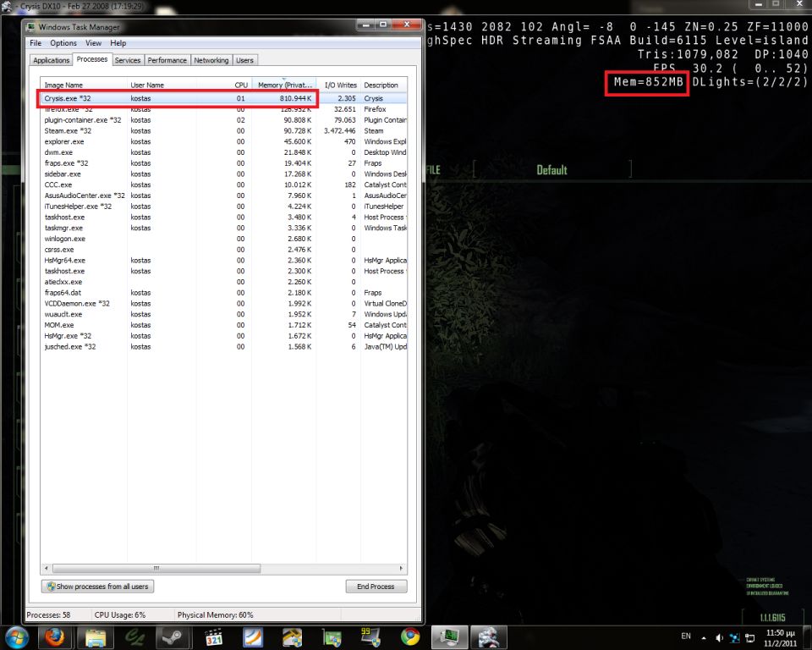The height and width of the screenshot is (650, 812).
Task: Select the iTunesHelper.exe *32 process
Action: coord(223,207)
